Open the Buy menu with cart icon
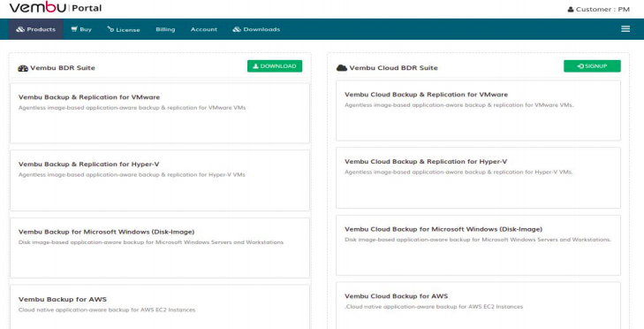644x329 pixels. point(81,29)
